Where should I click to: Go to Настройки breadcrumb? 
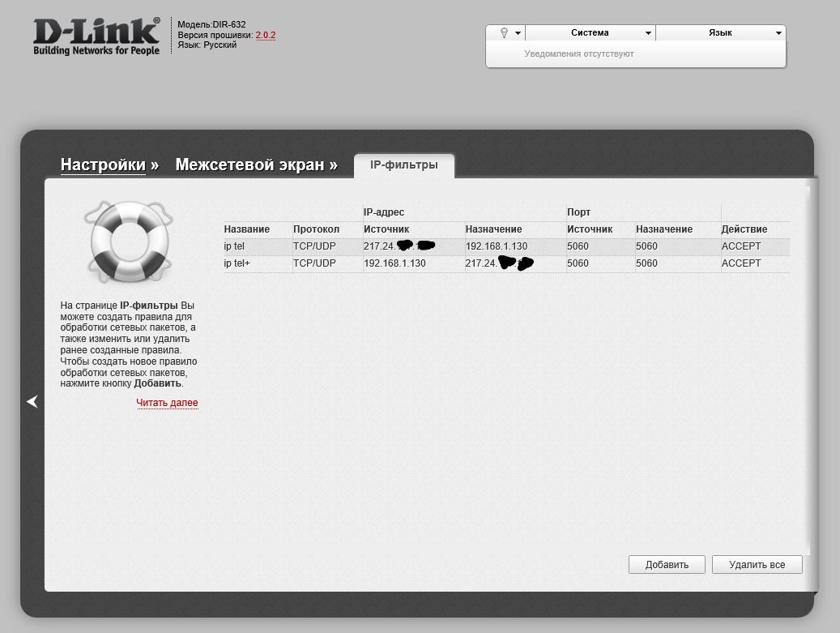(103, 165)
